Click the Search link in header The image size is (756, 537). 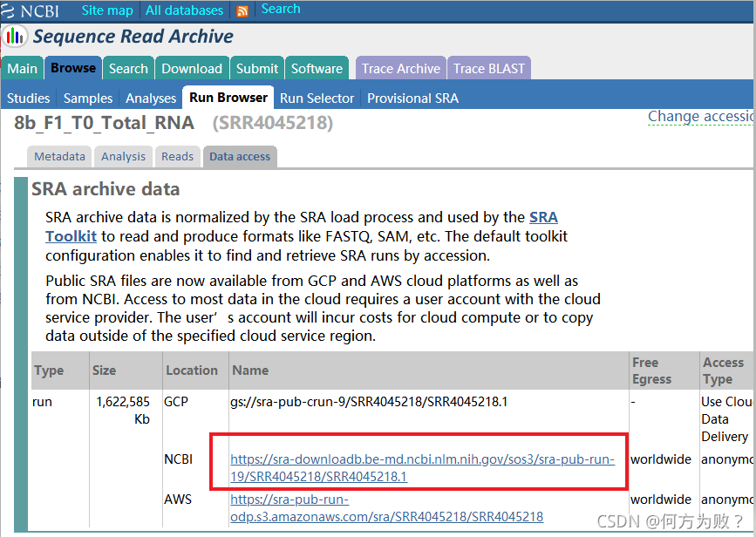(x=280, y=9)
